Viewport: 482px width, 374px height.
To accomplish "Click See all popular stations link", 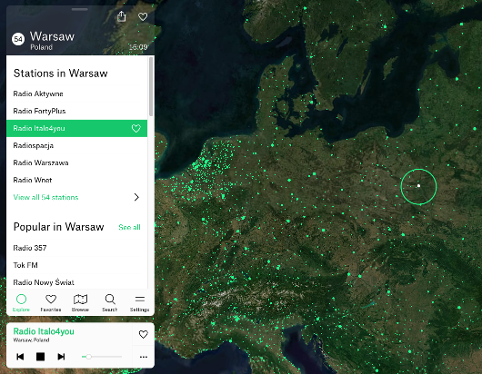I will (129, 227).
